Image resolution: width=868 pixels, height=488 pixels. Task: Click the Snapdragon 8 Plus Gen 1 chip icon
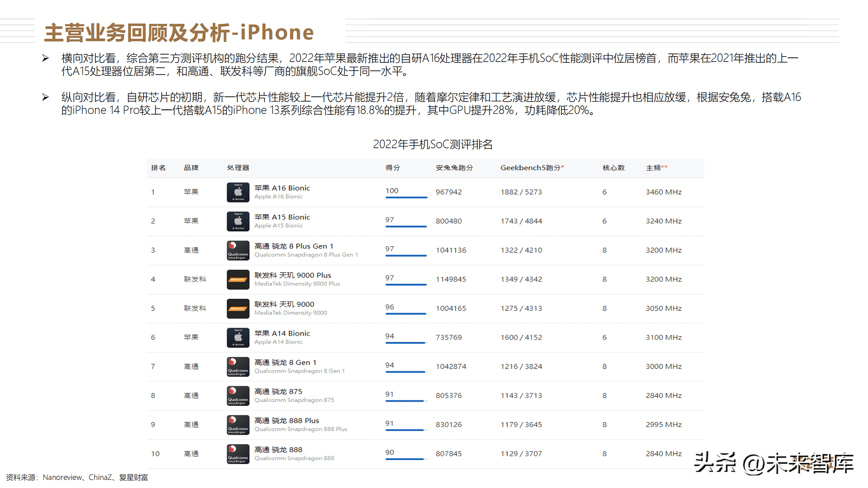[238, 250]
